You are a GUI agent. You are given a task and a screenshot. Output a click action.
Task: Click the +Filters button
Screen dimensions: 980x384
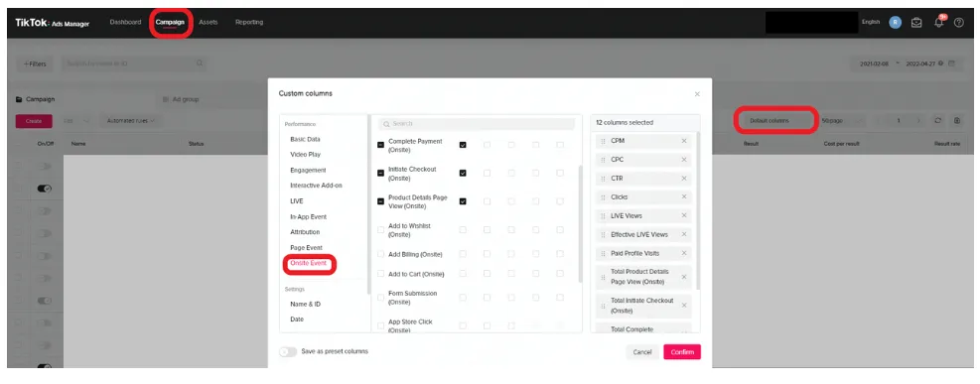35,64
